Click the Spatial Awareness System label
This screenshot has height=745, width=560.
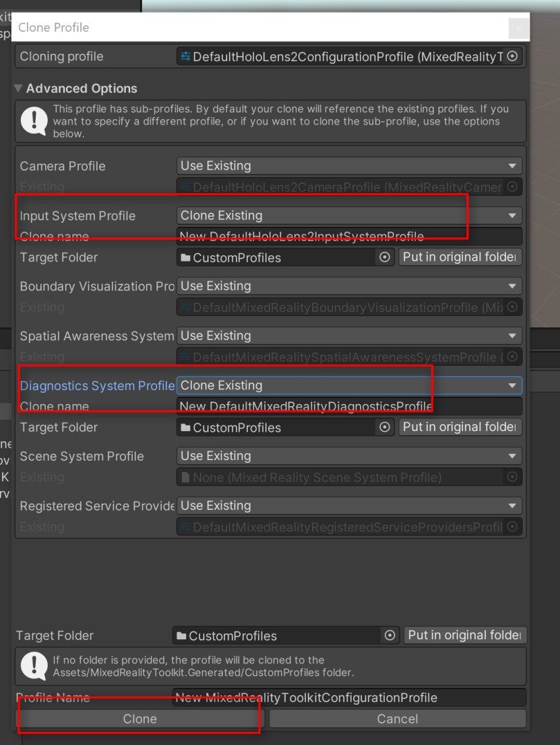click(97, 336)
